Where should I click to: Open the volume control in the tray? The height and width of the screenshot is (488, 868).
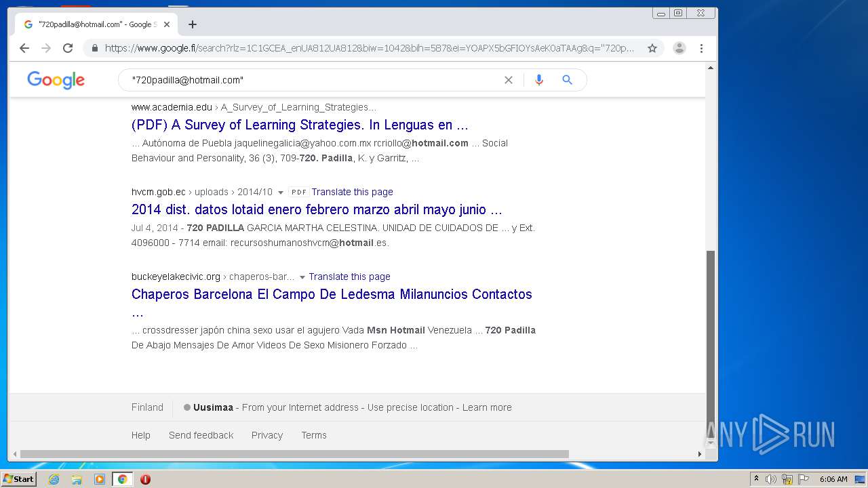click(771, 479)
